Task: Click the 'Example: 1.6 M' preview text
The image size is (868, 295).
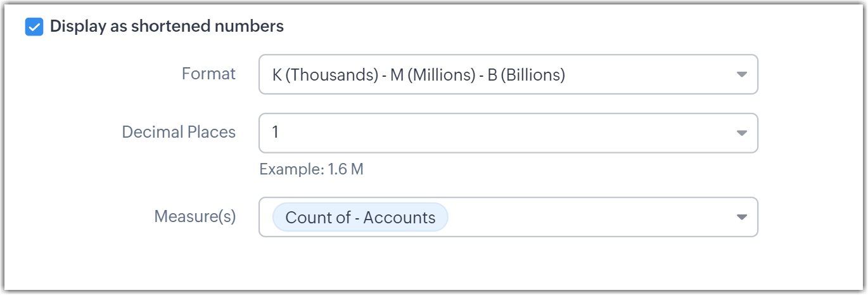Action: (x=311, y=169)
